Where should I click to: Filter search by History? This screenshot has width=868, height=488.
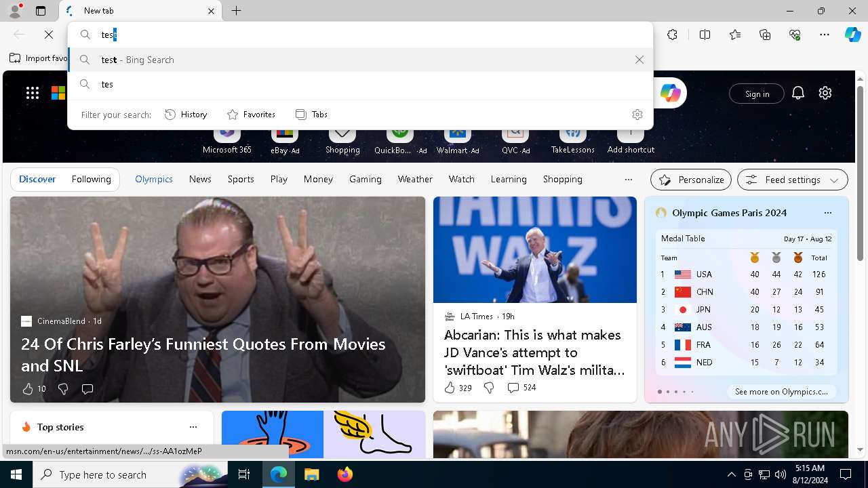(186, 115)
